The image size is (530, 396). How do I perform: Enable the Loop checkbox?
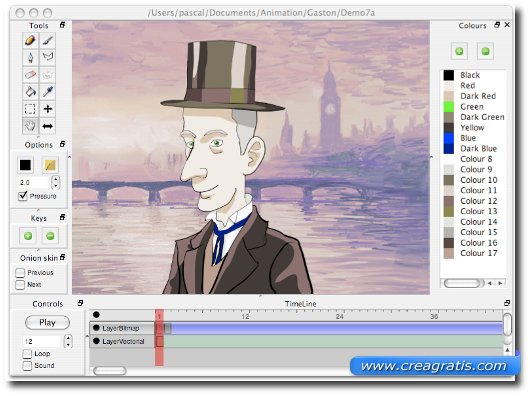coord(27,354)
